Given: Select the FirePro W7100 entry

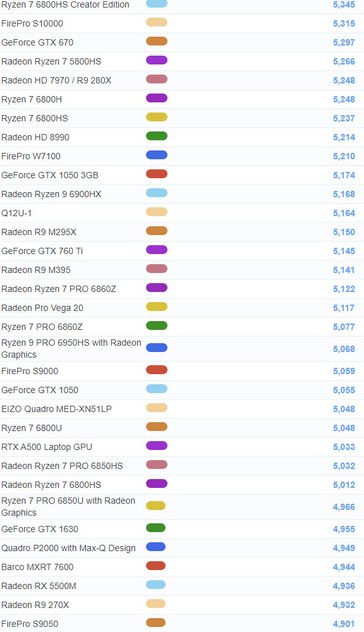Looking at the screenshot, I should point(31,156).
